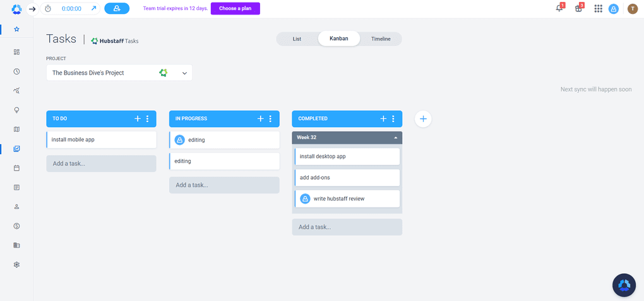Open TO DO column options menu
The image size is (644, 301).
point(148,118)
